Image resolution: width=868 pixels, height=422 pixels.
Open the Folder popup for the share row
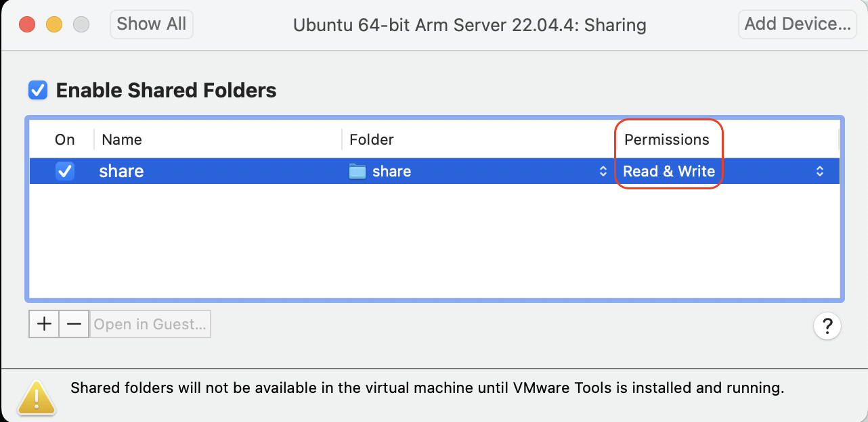[x=603, y=171]
